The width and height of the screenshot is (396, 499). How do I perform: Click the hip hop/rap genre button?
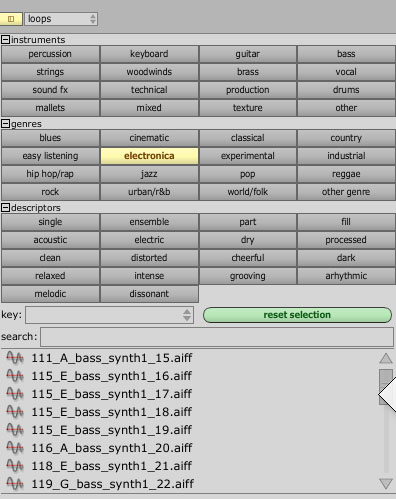pos(50,174)
